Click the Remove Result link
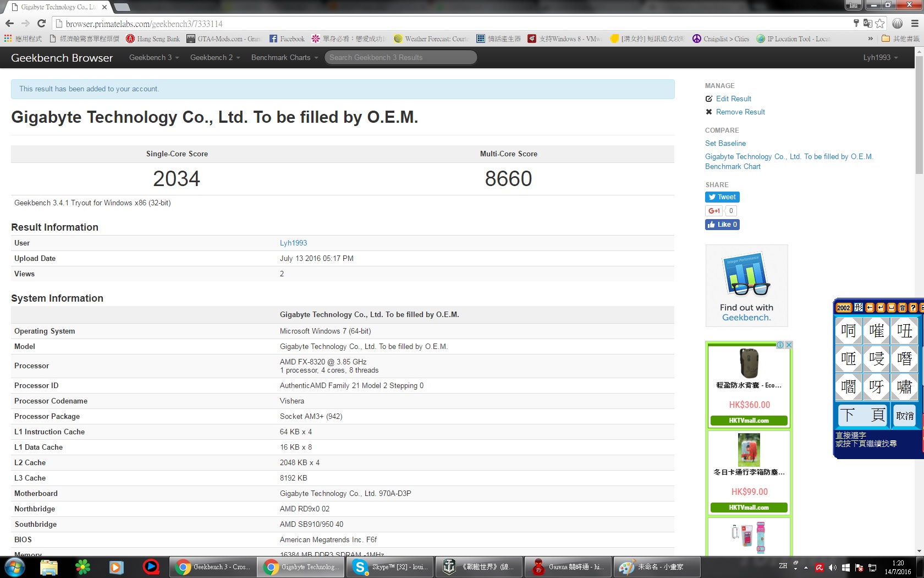Screen dimensions: 924x578 tap(740, 112)
